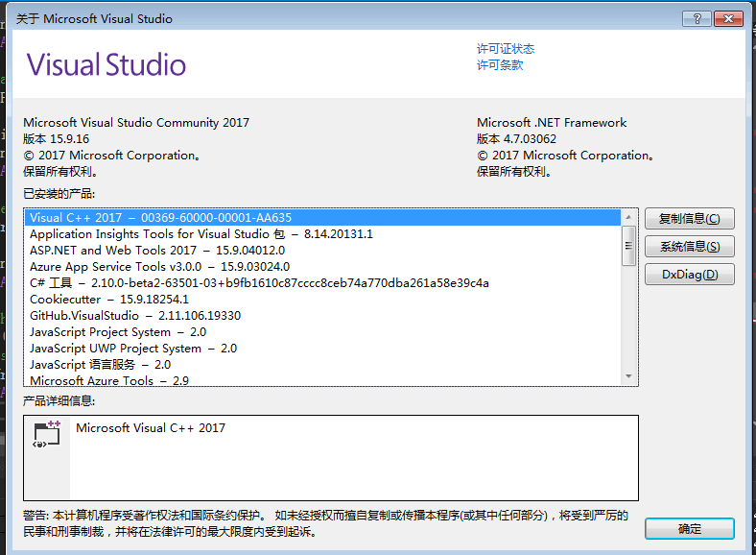Select the C# 工具 row
Image resolution: width=756 pixels, height=555 pixels.
[x=322, y=283]
